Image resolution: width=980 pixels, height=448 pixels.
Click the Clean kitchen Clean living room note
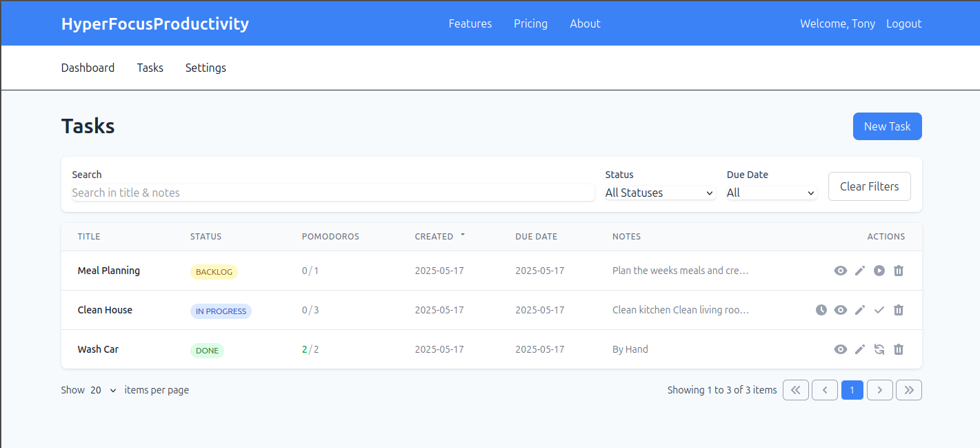pos(681,310)
